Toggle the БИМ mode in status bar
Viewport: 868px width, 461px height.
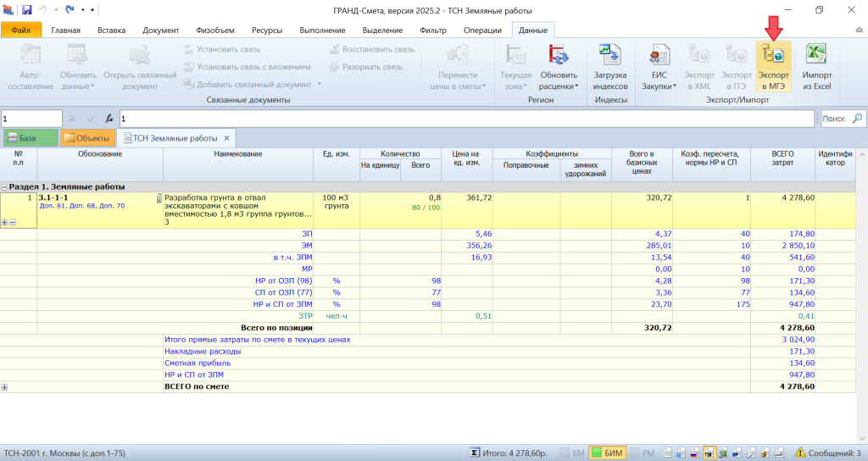[x=607, y=453]
